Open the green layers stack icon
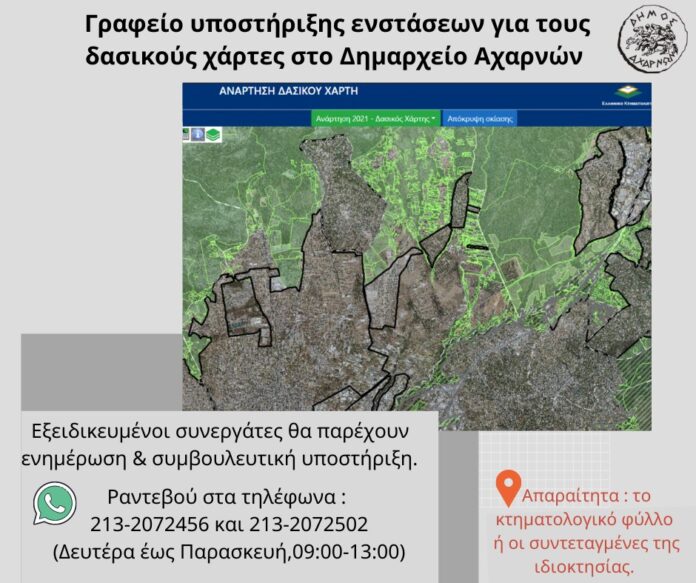Screen dimensions: 696x583 click(214, 134)
